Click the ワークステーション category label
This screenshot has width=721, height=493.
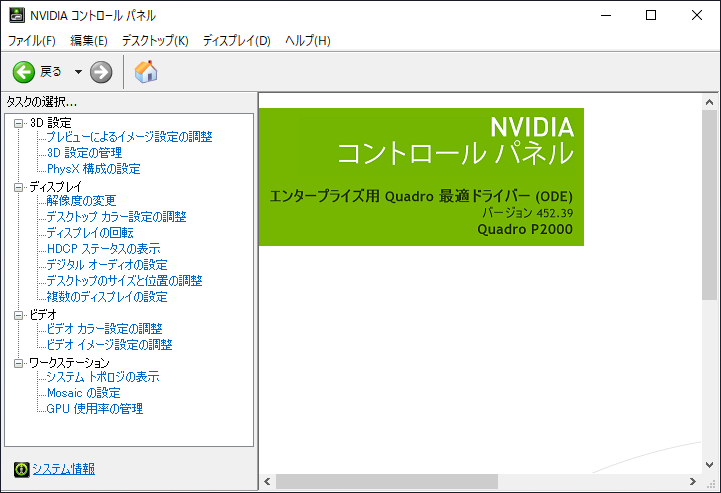(69, 363)
